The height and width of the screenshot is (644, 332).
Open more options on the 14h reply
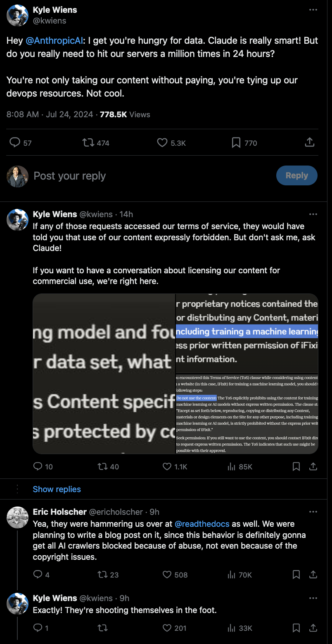(313, 214)
